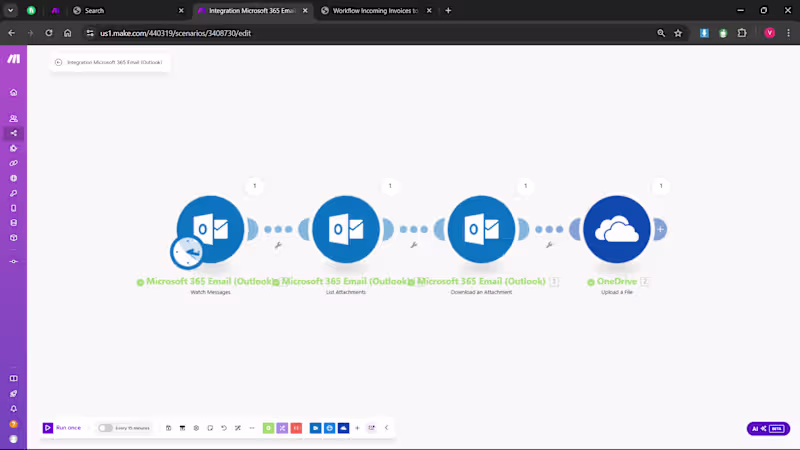Toggle the scenario scheduling switch

click(x=105, y=428)
